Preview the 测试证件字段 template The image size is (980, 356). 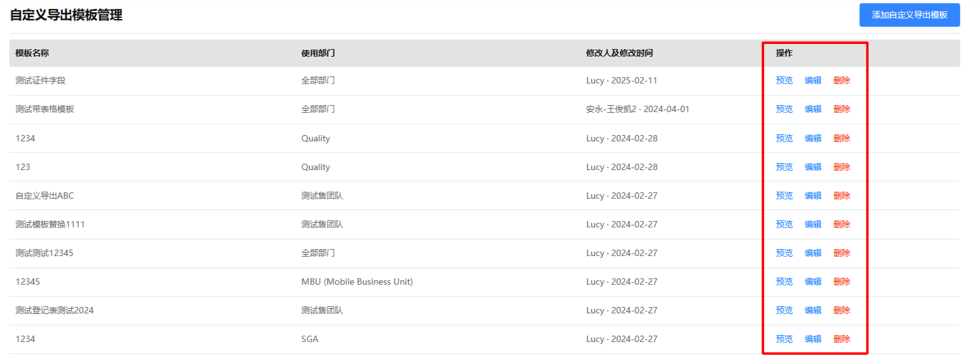click(785, 81)
